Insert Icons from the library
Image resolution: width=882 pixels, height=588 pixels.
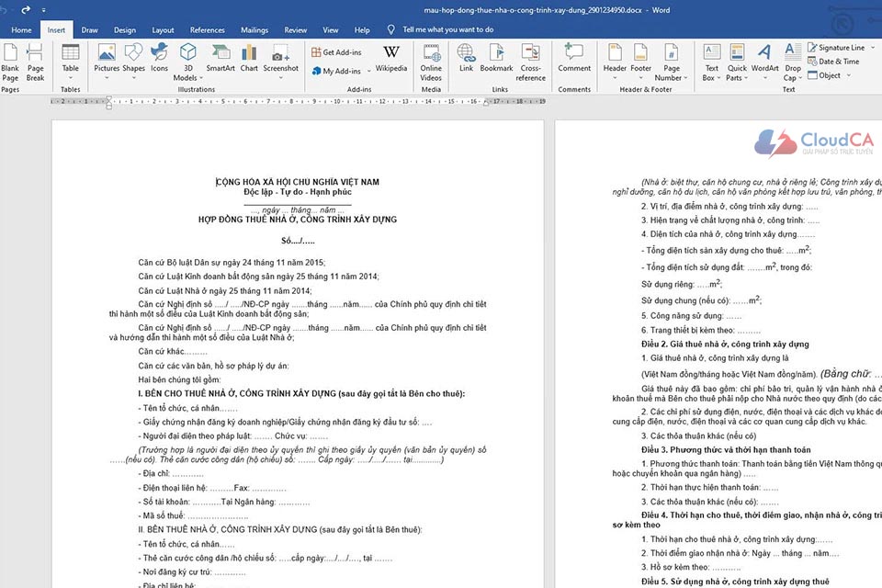tap(159, 58)
